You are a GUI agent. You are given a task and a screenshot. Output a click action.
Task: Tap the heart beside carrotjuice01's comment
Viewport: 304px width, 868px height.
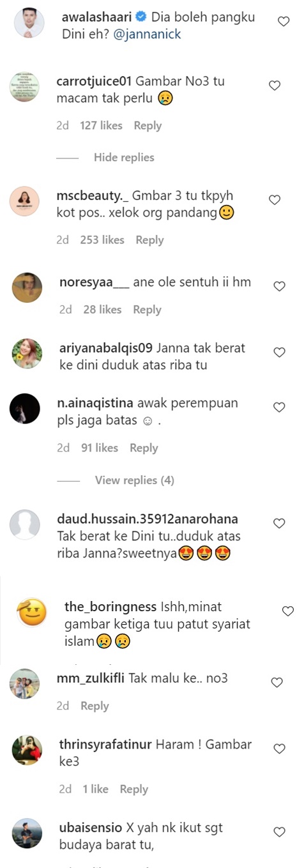pyautogui.click(x=275, y=86)
